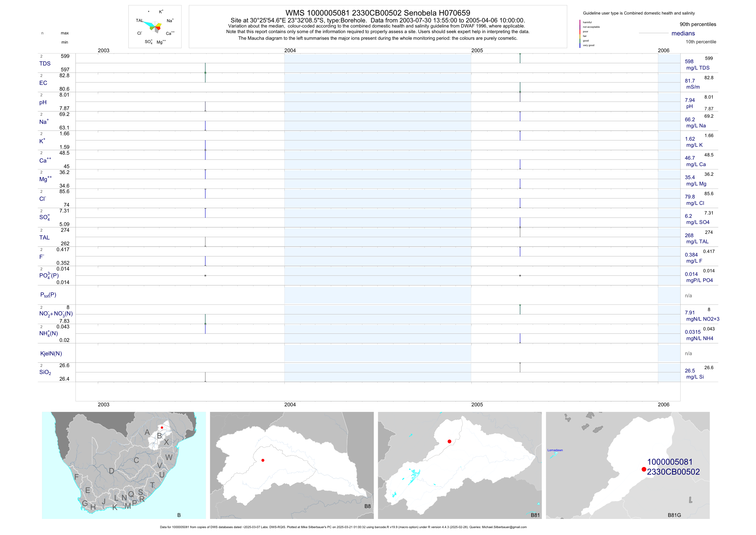Click the guideline colour scale bar
Image resolution: width=756 pixels, height=535 pixels.
pyautogui.click(x=580, y=34)
